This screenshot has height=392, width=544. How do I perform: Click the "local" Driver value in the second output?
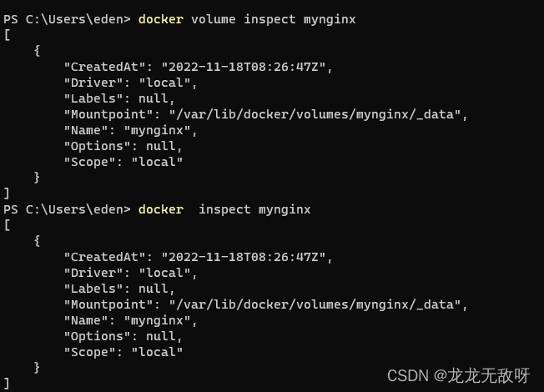(x=164, y=273)
